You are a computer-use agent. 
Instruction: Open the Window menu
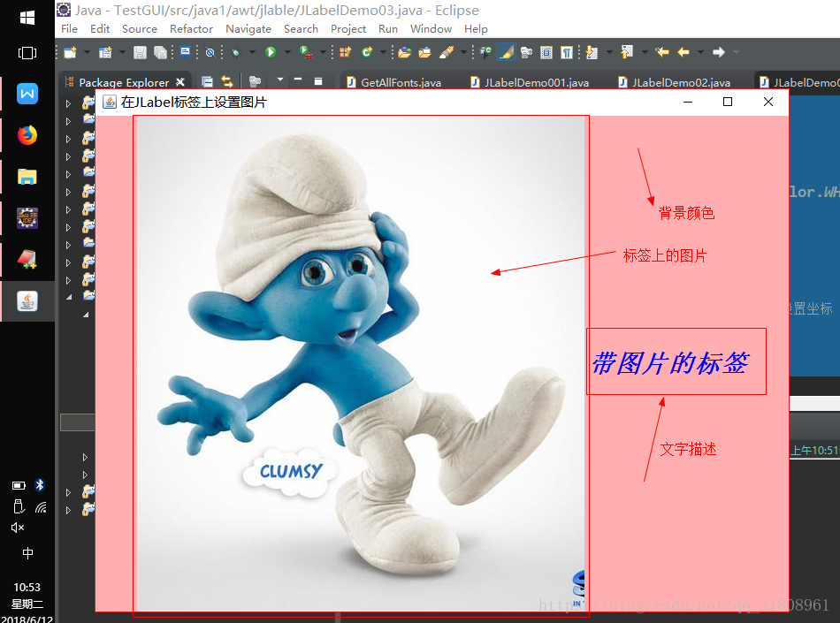pos(431,29)
